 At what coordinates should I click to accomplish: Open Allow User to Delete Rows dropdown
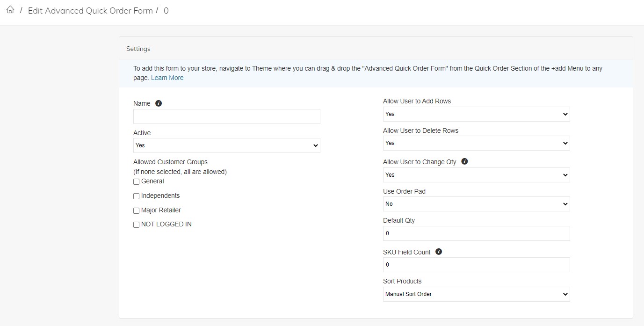point(476,143)
